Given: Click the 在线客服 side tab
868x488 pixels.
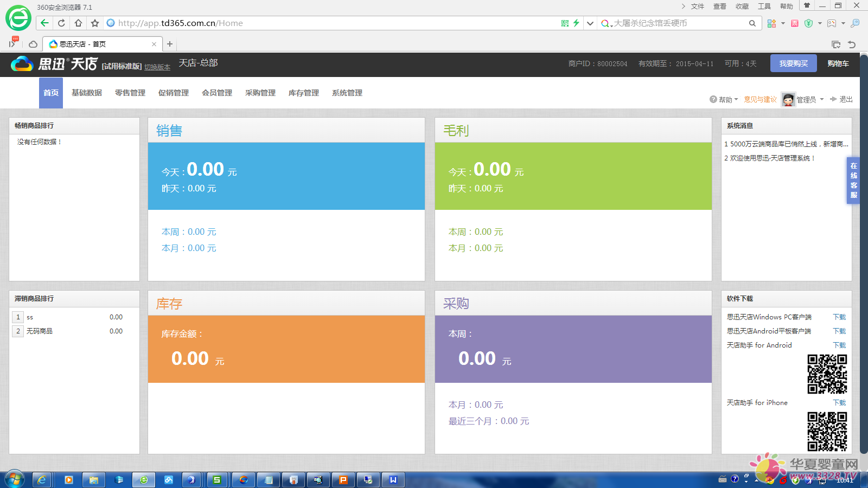Looking at the screenshot, I should point(853,180).
